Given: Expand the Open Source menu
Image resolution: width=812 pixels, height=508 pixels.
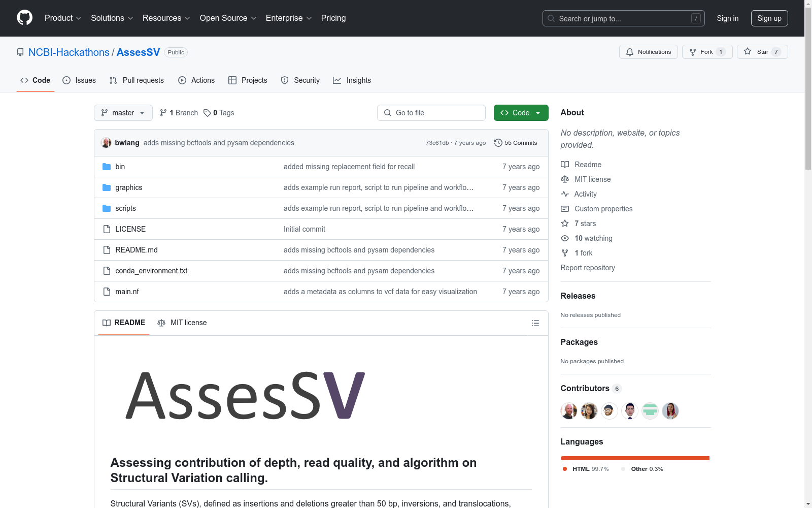Looking at the screenshot, I should (x=228, y=18).
